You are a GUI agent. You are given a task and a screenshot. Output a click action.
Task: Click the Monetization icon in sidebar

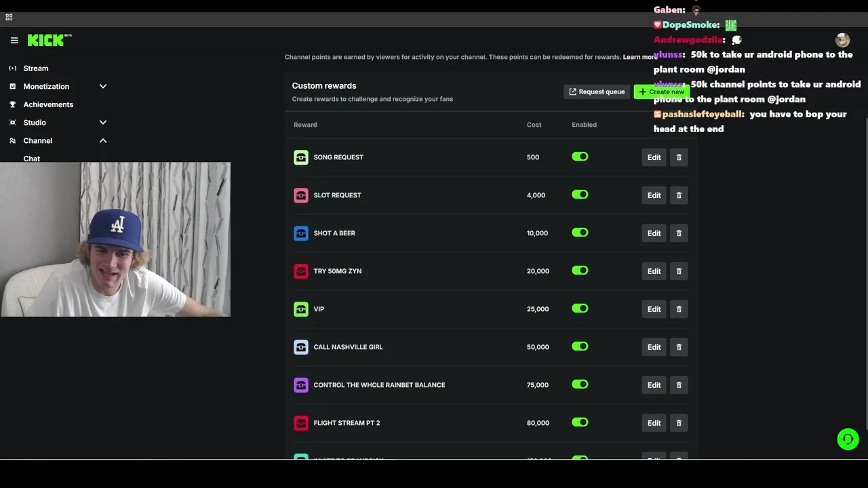13,87
